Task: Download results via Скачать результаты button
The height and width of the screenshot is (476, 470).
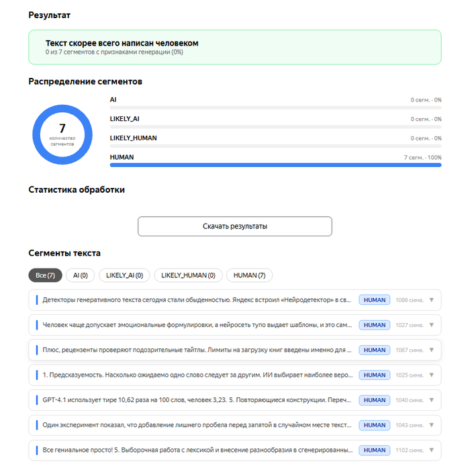Action: pos(235,226)
